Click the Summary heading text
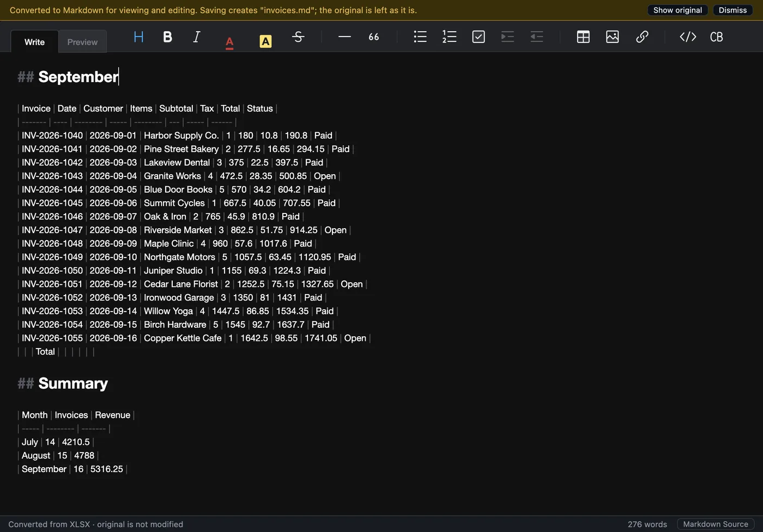Image resolution: width=763 pixels, height=532 pixels. point(73,383)
